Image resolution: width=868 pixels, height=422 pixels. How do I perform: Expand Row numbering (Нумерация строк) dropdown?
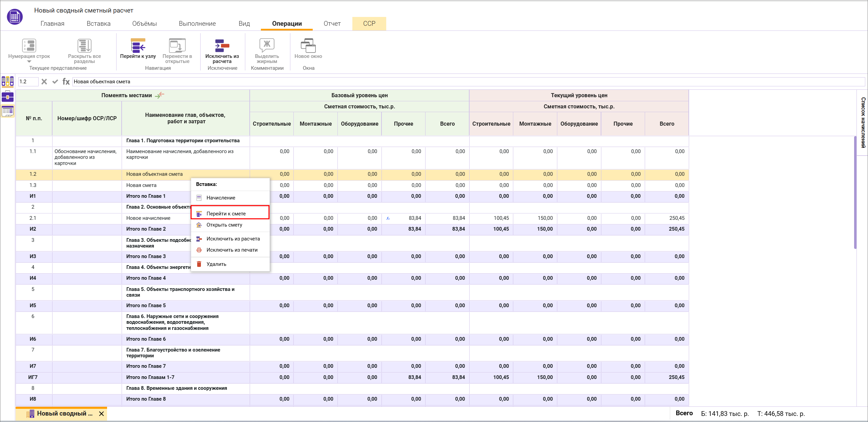pyautogui.click(x=29, y=61)
